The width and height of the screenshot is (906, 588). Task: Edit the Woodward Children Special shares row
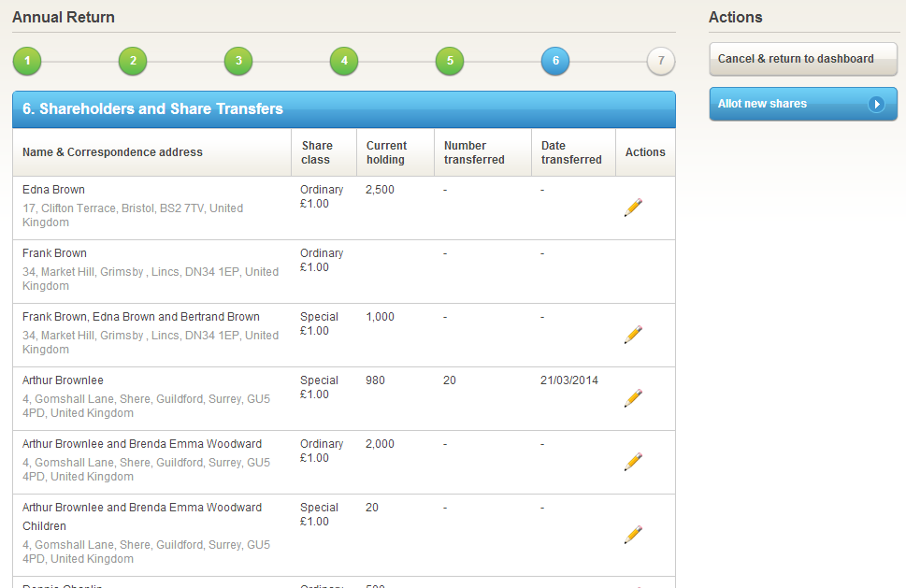tap(633, 535)
